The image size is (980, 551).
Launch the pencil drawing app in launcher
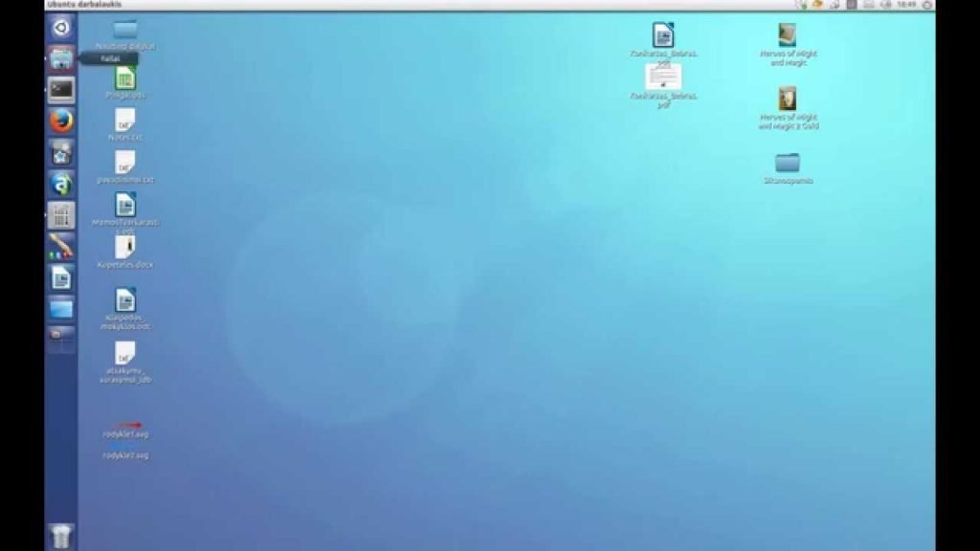[60, 246]
